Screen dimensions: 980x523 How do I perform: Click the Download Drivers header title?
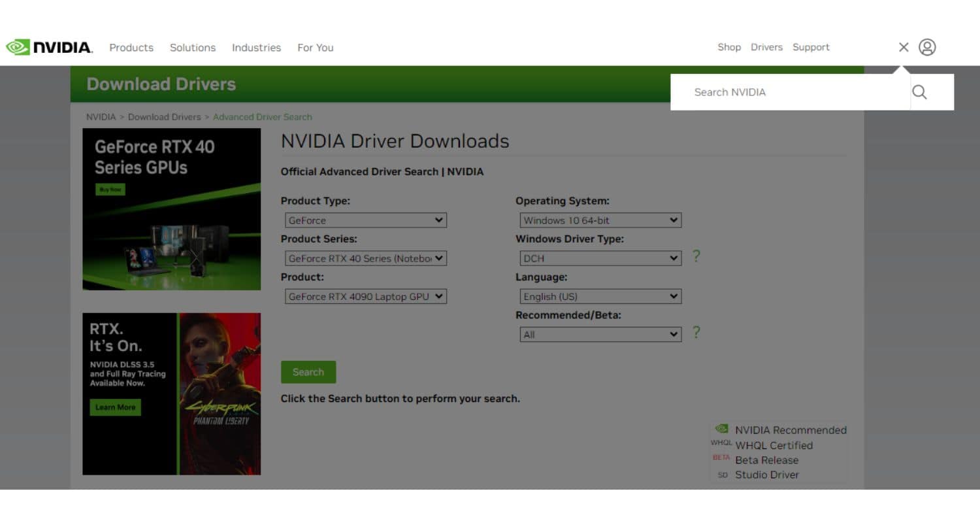pyautogui.click(x=161, y=84)
